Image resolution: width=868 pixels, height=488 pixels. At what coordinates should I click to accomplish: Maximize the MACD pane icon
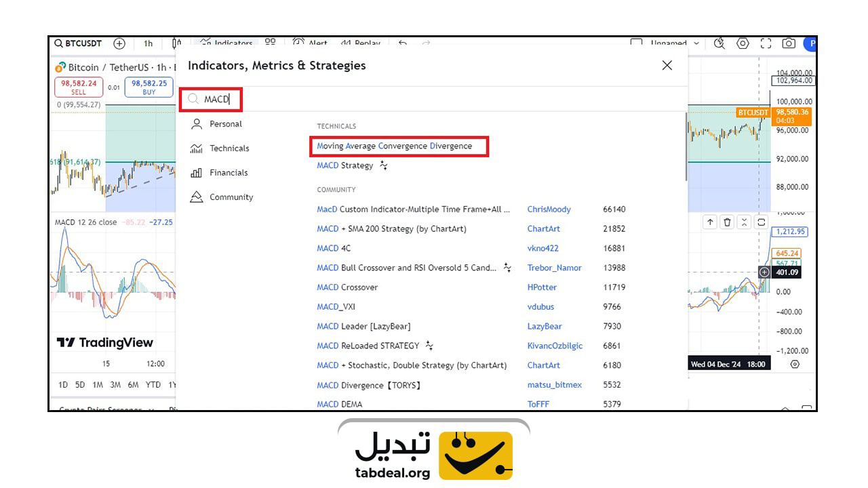761,222
